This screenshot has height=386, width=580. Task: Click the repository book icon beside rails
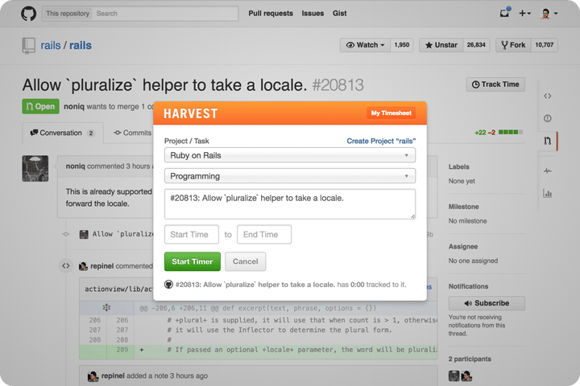(x=28, y=45)
